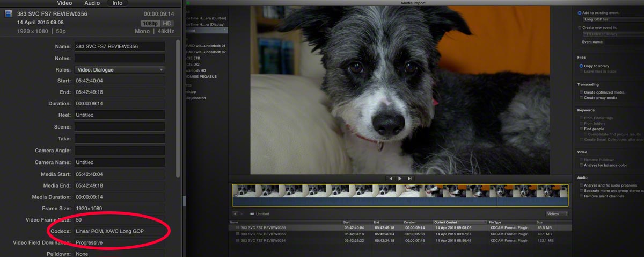Click the Camera Angle field
This screenshot has height=257, width=644.
coord(119,151)
